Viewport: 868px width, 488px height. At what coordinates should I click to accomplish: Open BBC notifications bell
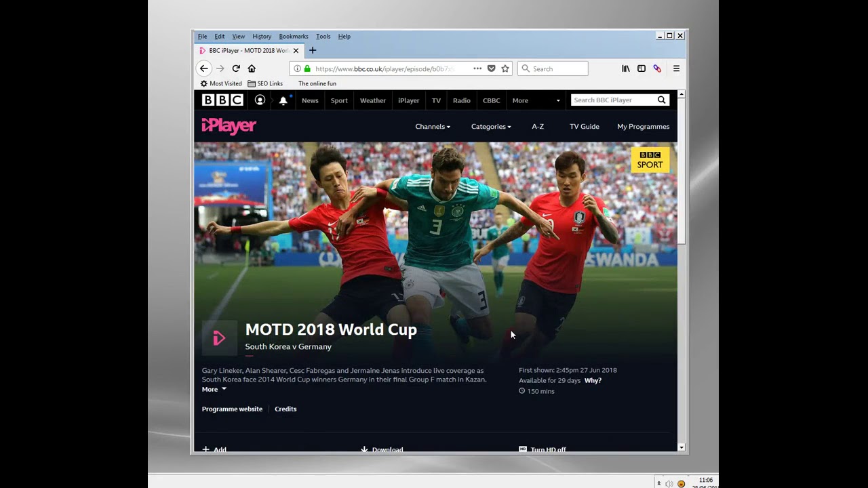[283, 100]
